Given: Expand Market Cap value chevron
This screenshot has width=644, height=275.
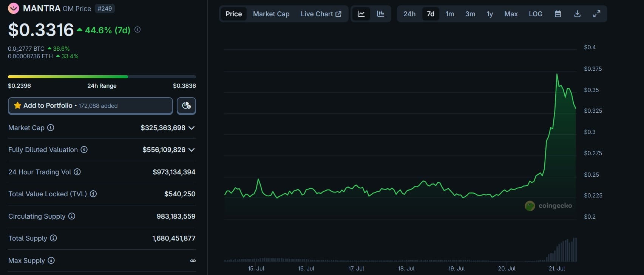Looking at the screenshot, I should (192, 128).
